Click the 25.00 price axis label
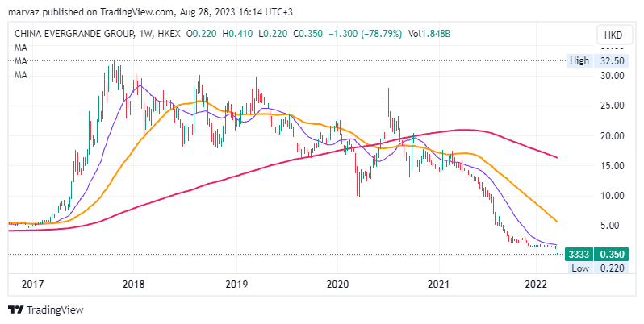The width and height of the screenshot is (644, 324). tap(612, 106)
